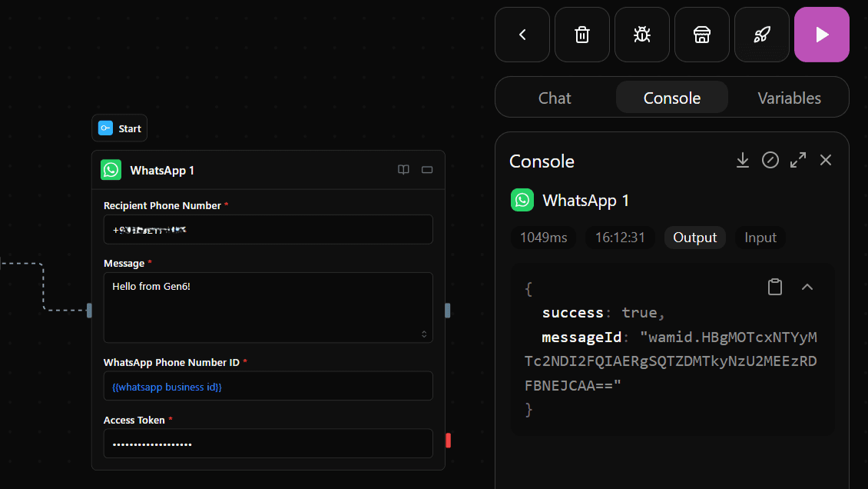Download the console logs

742,160
